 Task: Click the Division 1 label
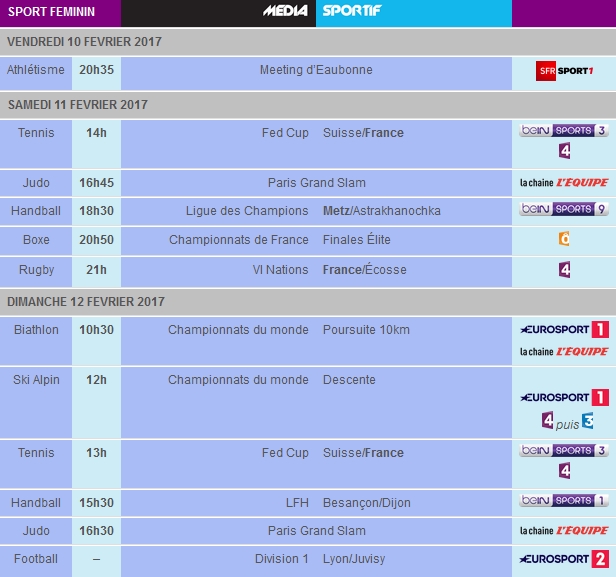282,559
